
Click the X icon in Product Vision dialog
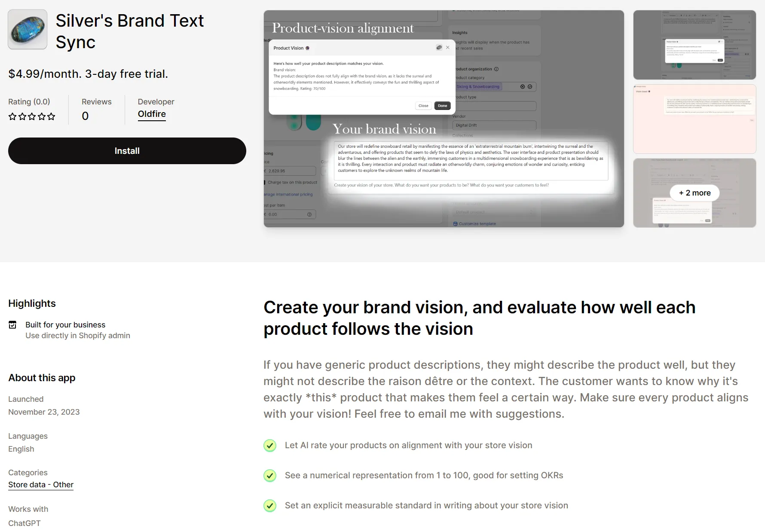click(x=448, y=48)
